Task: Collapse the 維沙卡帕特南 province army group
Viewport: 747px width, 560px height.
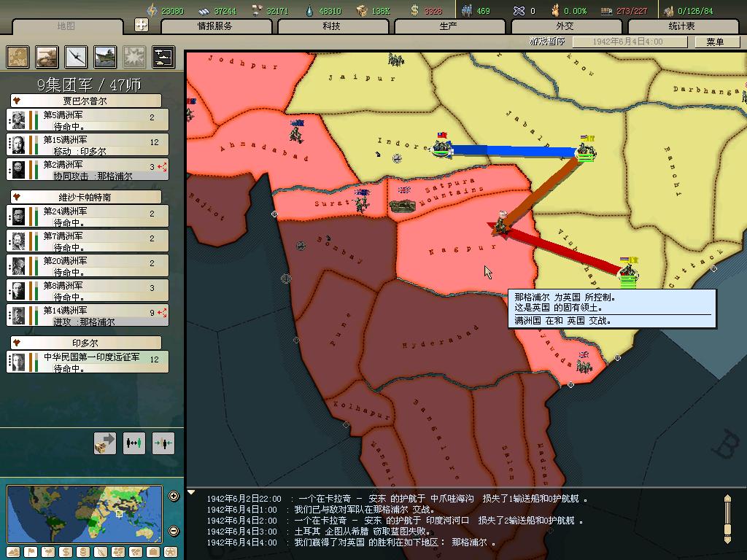Action: tap(17, 198)
